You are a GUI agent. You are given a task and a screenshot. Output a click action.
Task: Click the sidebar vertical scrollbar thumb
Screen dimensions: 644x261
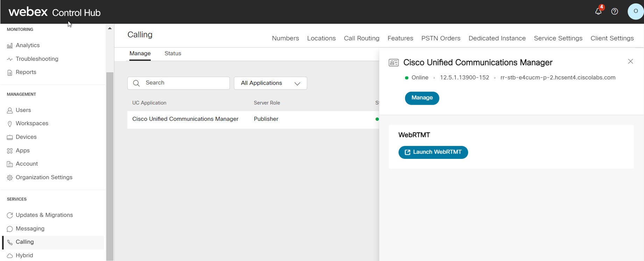(x=110, y=166)
